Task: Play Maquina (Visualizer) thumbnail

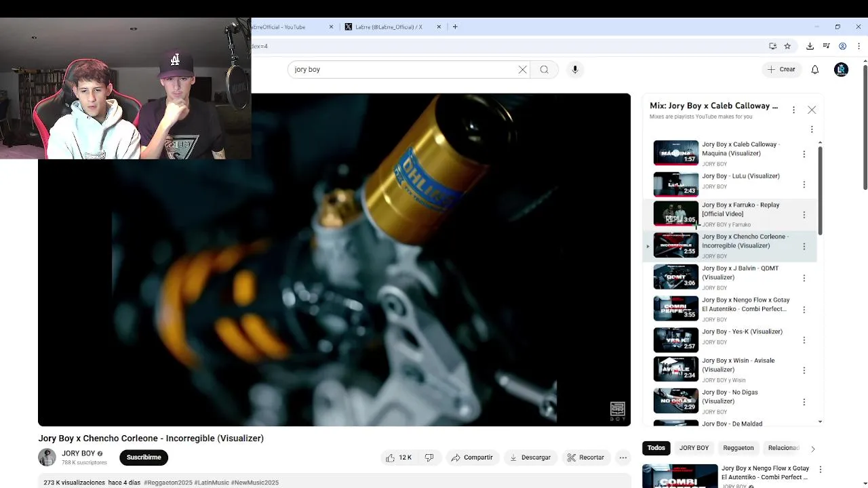Action: [x=675, y=153]
